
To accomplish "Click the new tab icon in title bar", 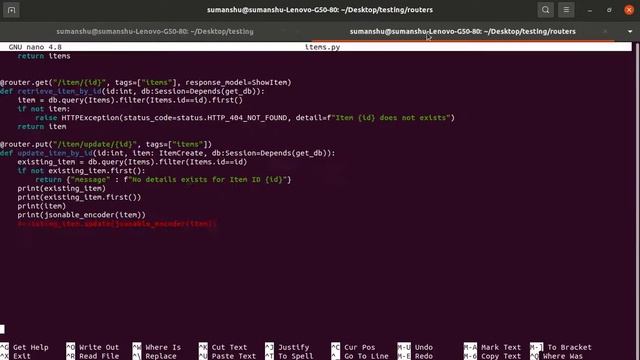I will [11, 10].
